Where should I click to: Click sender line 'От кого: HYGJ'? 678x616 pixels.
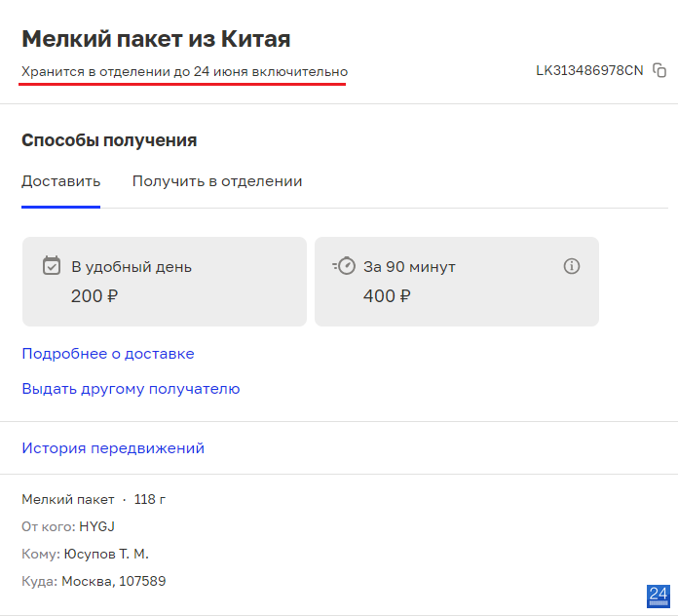(x=68, y=526)
